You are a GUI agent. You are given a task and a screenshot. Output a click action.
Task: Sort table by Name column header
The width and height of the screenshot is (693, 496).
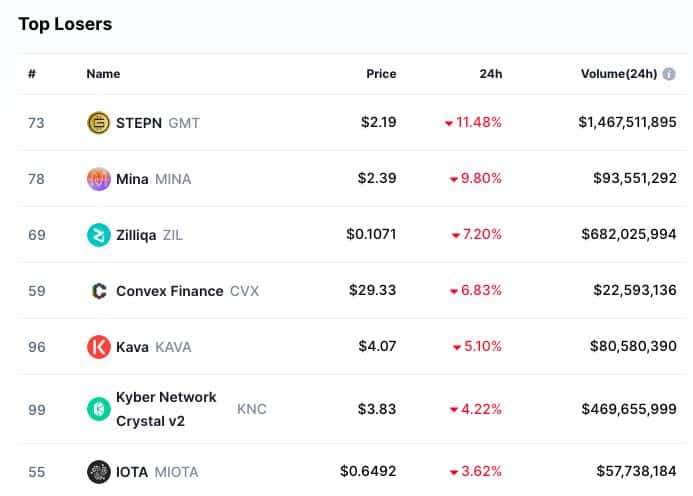103,74
